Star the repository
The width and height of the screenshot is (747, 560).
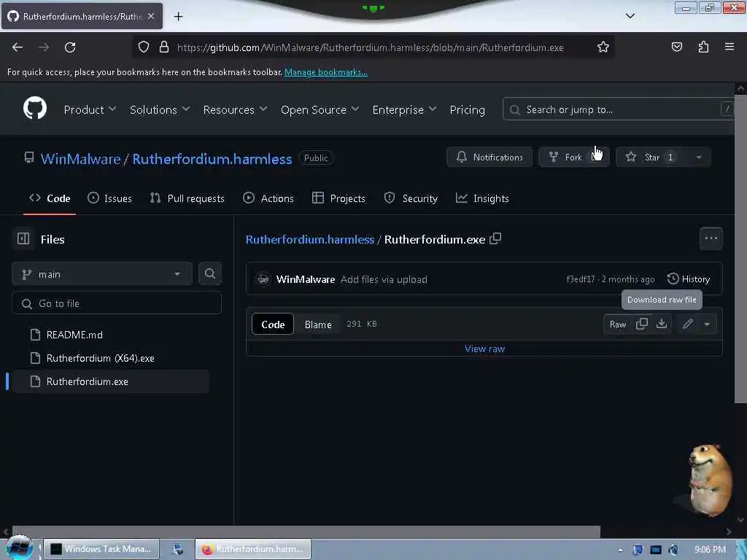(651, 157)
